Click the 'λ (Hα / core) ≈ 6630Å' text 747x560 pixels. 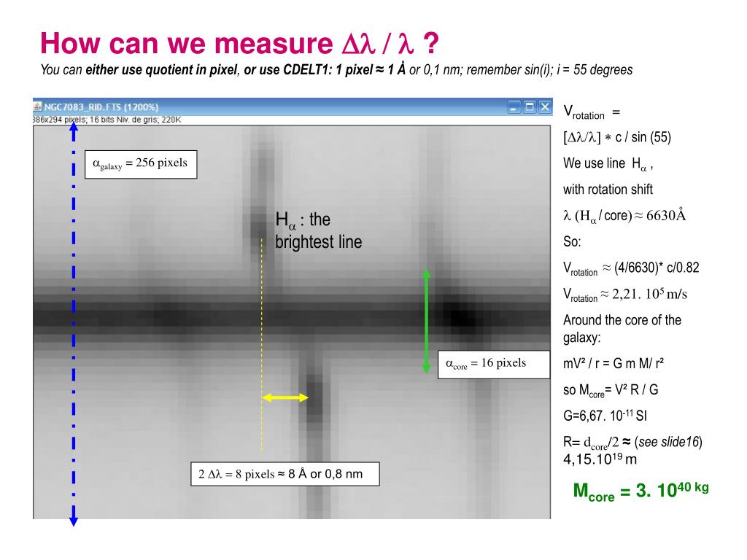pos(624,216)
